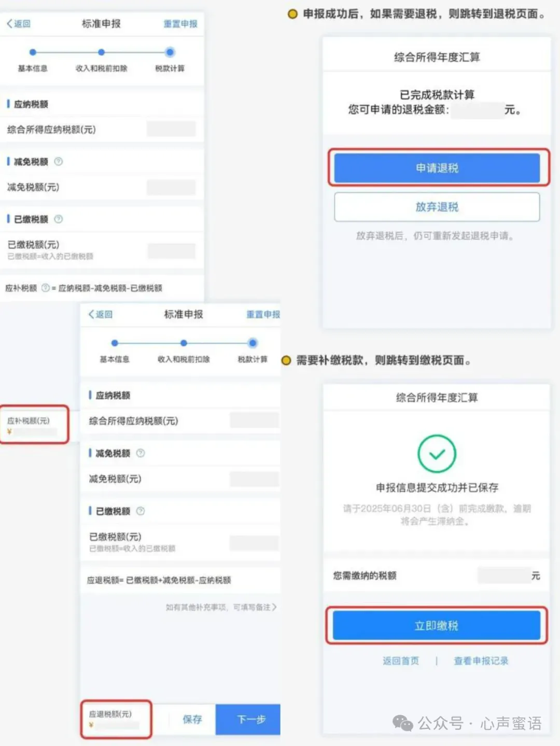560x746 pixels.
Task: Select the 基本信息 step dot in top progress bar
Action: [x=33, y=52]
